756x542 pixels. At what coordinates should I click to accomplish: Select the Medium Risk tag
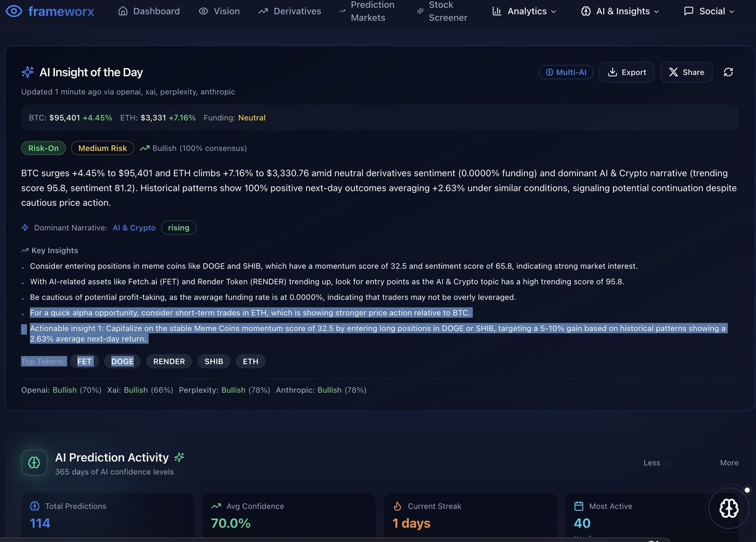click(103, 148)
